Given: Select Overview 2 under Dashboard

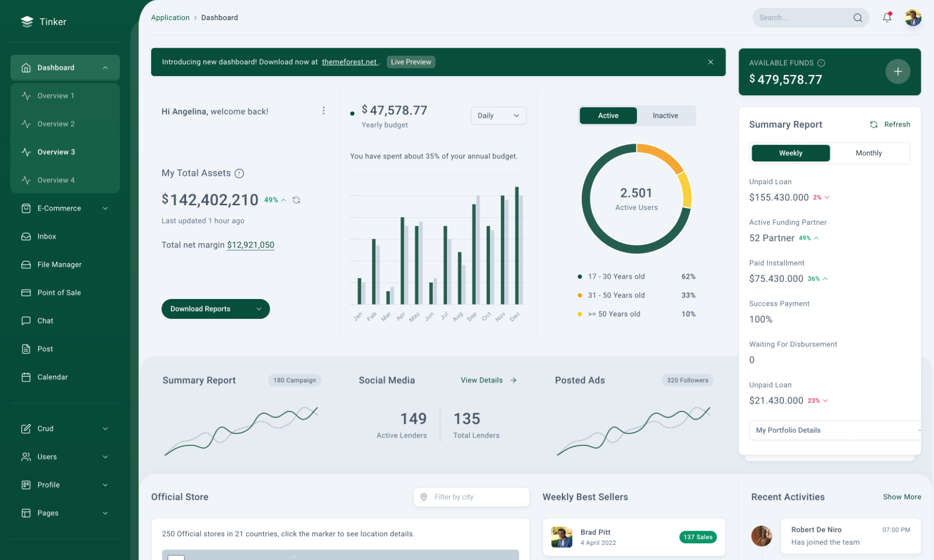Looking at the screenshot, I should 55,123.
